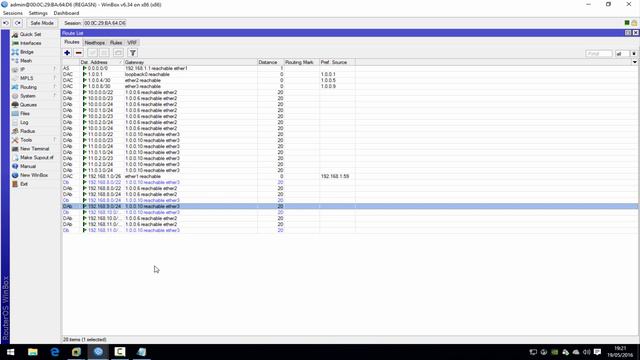Open the Settings menu
Viewport: 640px width, 360px height.
(38, 13)
